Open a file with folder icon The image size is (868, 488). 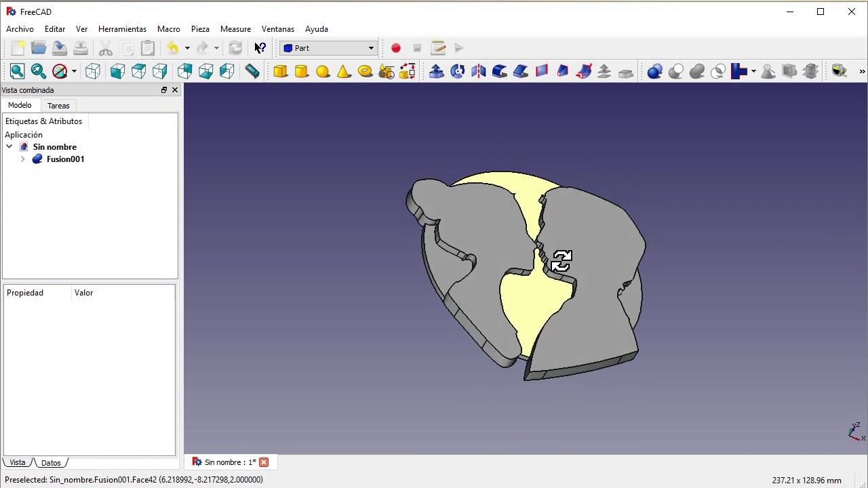[39, 48]
